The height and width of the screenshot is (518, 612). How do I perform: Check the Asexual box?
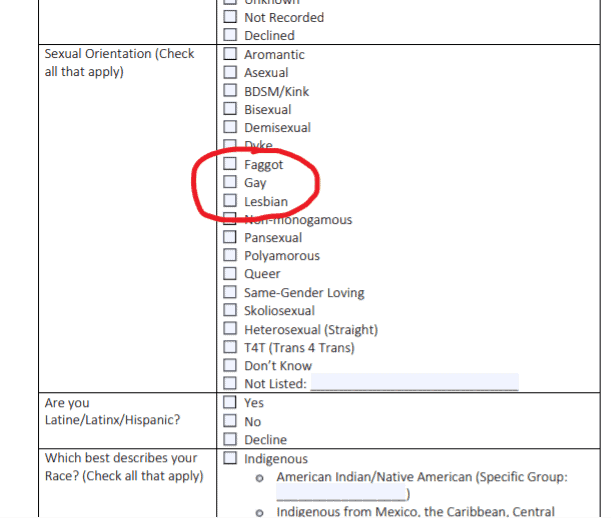[x=230, y=73]
